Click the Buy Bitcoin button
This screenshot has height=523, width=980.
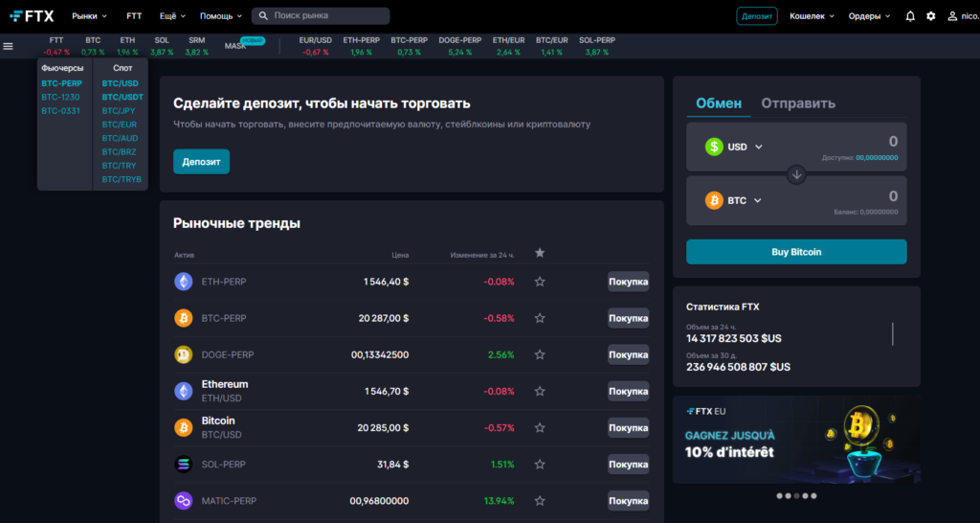[796, 252]
